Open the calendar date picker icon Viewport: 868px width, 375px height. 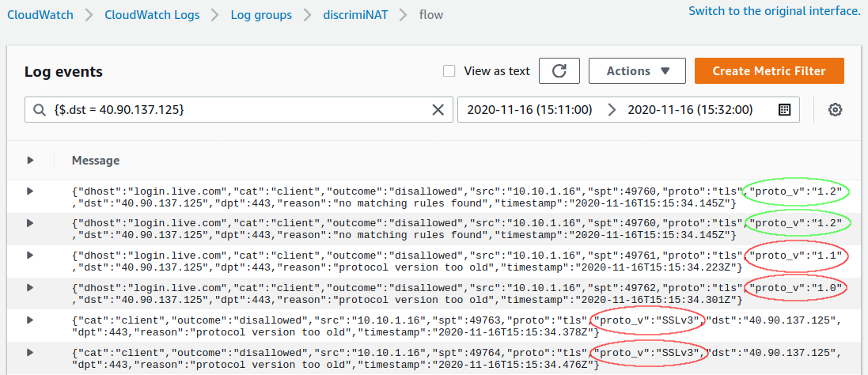click(784, 110)
